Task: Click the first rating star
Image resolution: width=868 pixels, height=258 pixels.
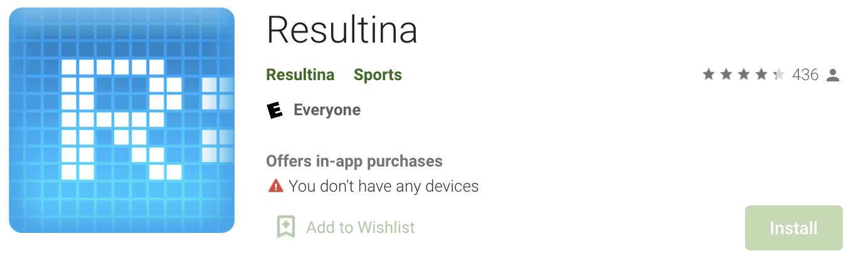Action: tap(709, 75)
